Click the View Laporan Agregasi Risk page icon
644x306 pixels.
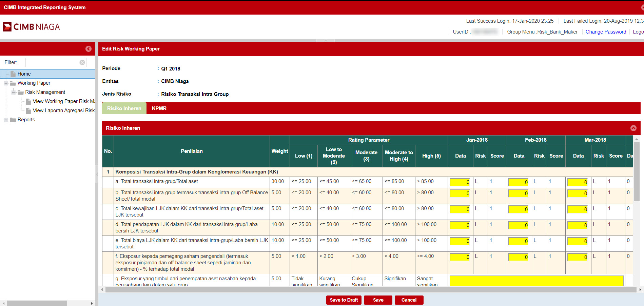pos(28,110)
